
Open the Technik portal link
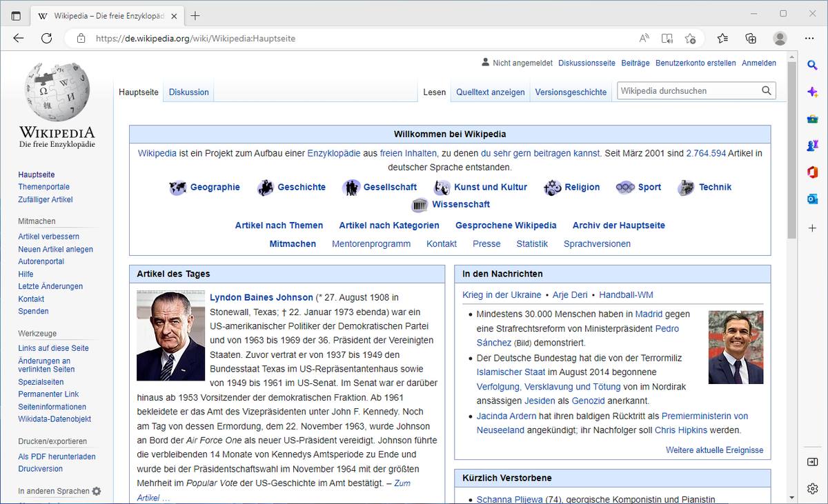pyautogui.click(x=715, y=187)
